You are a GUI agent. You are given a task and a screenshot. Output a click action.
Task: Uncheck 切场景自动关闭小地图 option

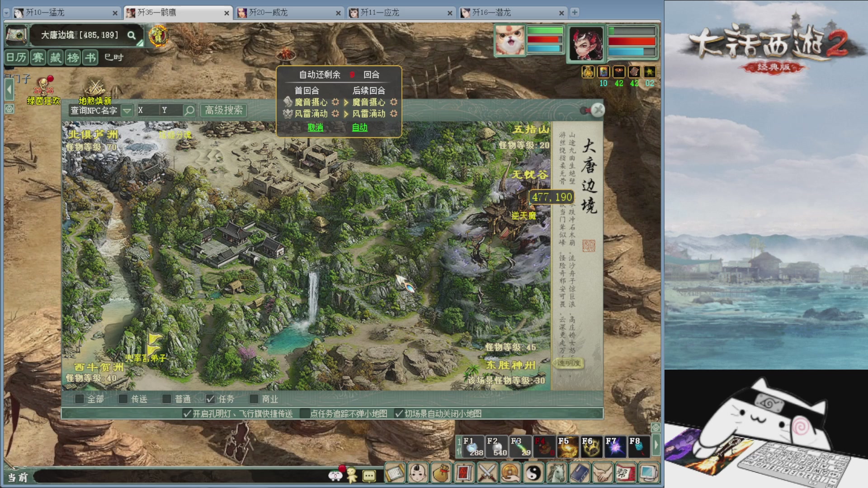tap(398, 413)
